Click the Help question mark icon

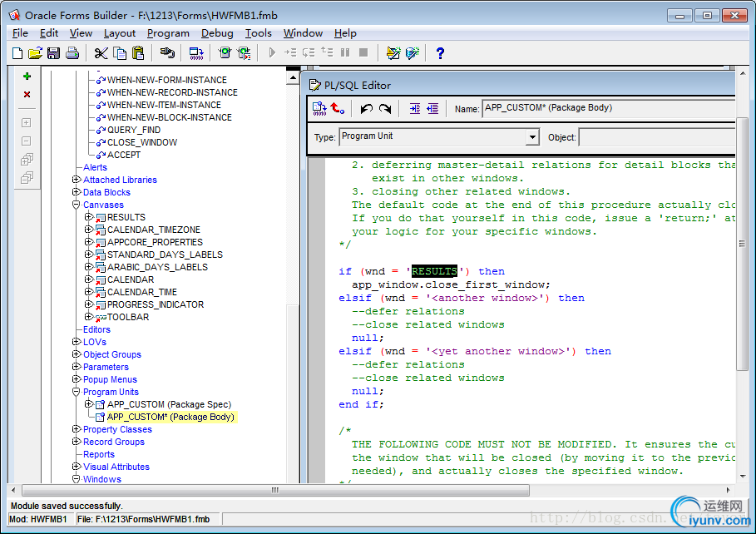point(440,53)
